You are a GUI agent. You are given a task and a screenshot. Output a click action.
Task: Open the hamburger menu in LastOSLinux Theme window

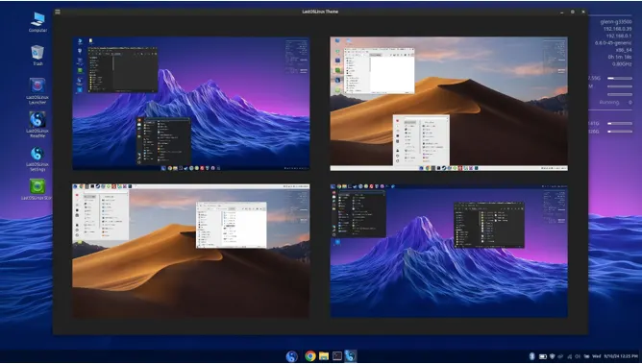pyautogui.click(x=58, y=12)
